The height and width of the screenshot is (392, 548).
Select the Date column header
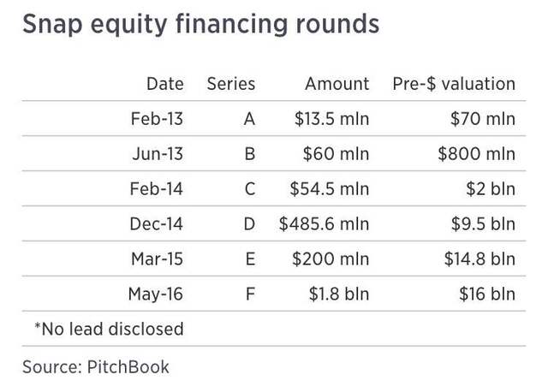(x=165, y=84)
